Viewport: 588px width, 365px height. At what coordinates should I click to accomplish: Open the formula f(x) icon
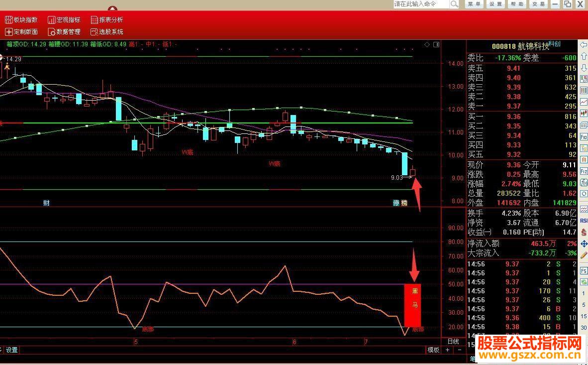584,183
